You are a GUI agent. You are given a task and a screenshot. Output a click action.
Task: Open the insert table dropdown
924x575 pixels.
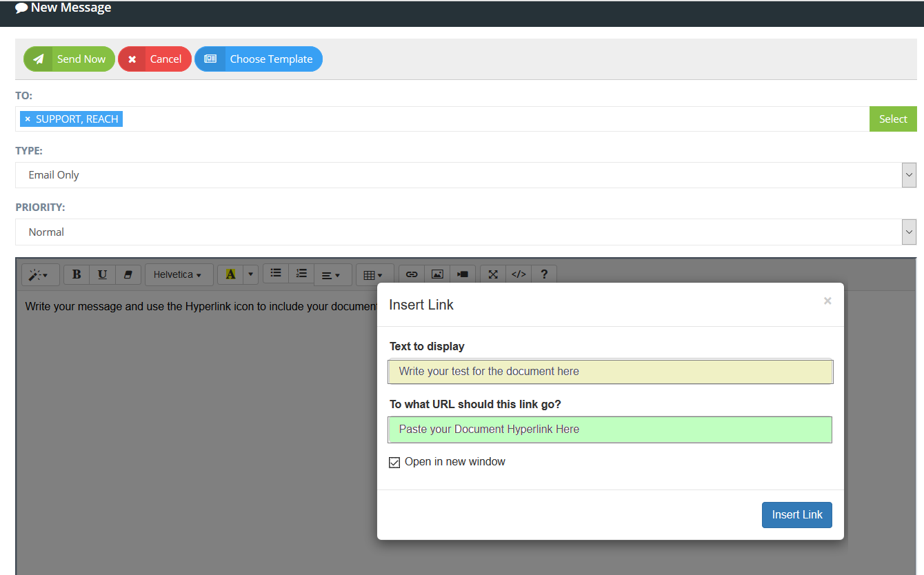point(375,274)
